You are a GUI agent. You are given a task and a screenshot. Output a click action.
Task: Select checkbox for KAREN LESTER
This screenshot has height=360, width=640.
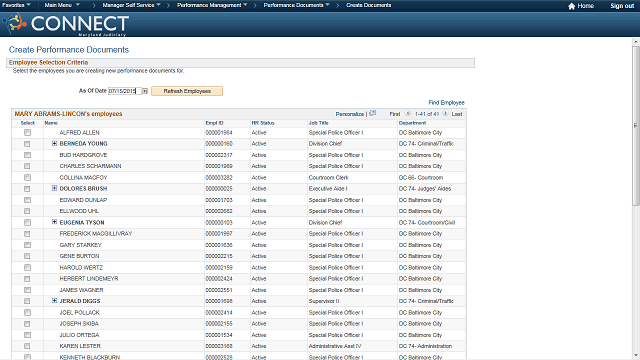click(x=27, y=346)
